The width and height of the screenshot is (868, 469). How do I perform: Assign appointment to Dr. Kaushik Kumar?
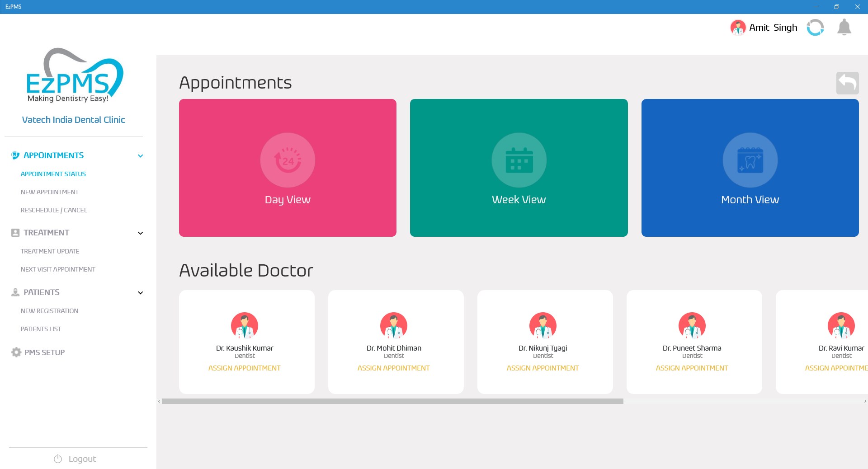click(x=244, y=368)
